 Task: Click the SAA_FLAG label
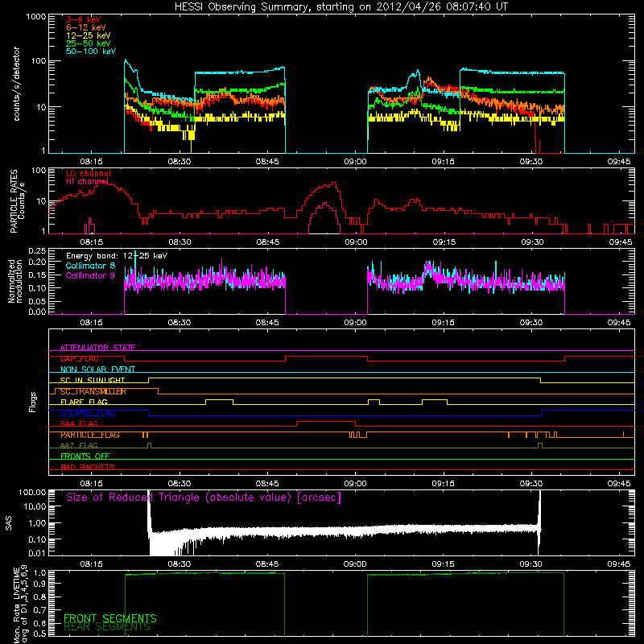coord(79,424)
